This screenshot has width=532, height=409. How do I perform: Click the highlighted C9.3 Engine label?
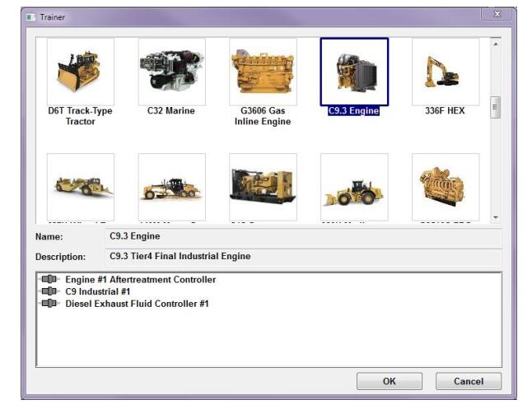tap(353, 110)
